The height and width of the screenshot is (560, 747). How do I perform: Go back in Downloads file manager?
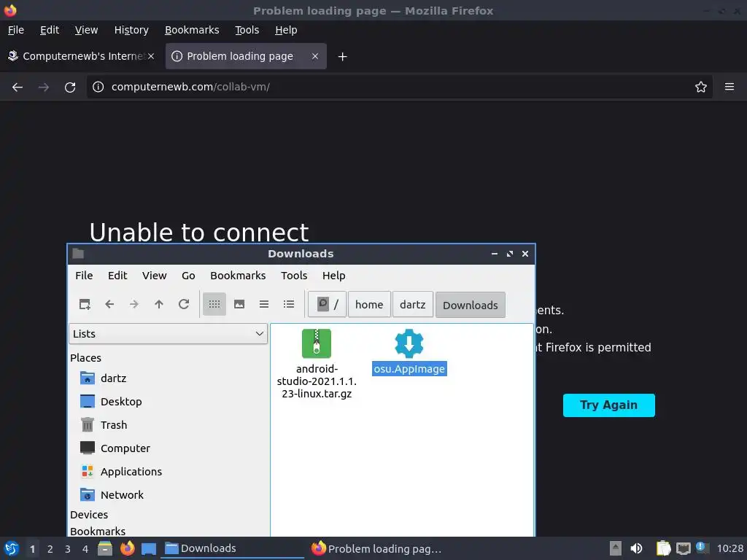(x=109, y=304)
